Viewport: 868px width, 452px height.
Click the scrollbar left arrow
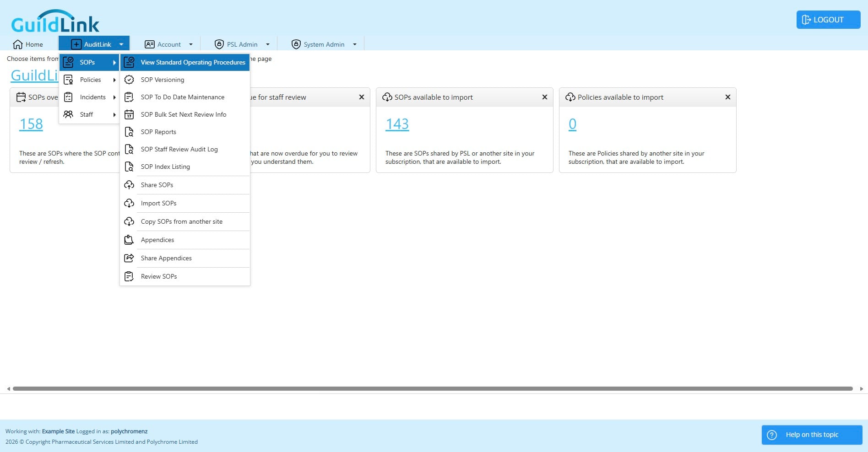pos(8,389)
